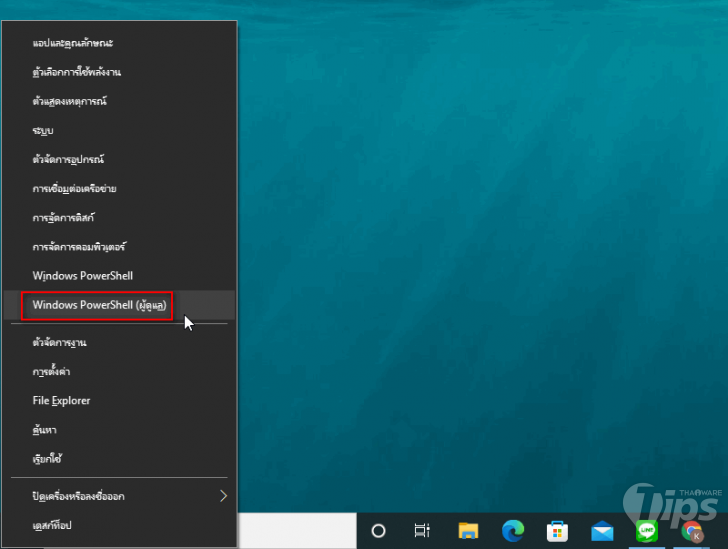Select เดสก์ท็อป desktop entry
The height and width of the screenshot is (549, 728).
point(119,525)
